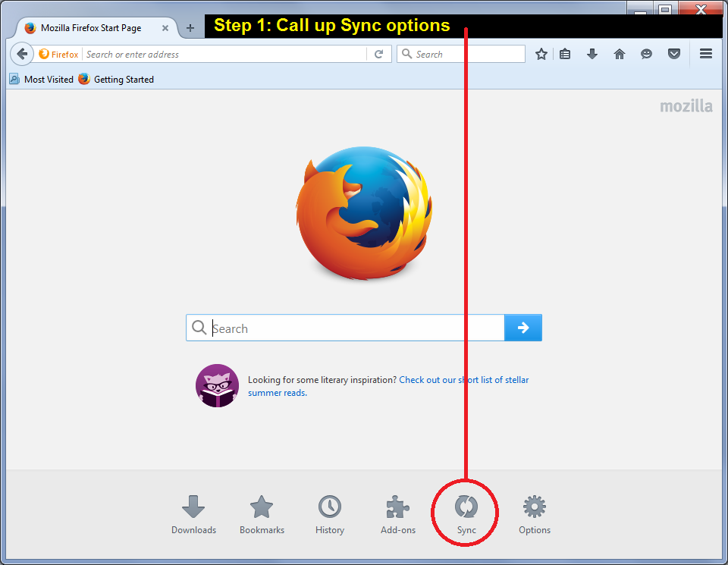The width and height of the screenshot is (728, 565).
Task: Select the Mozilla Firefox Start Page tab
Action: click(x=93, y=28)
